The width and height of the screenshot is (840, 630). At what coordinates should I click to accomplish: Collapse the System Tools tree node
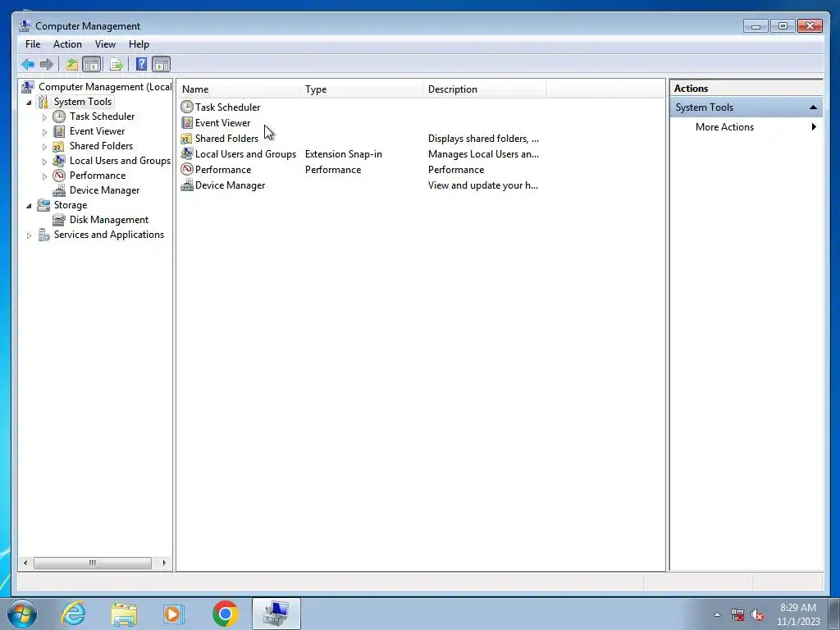click(x=29, y=103)
